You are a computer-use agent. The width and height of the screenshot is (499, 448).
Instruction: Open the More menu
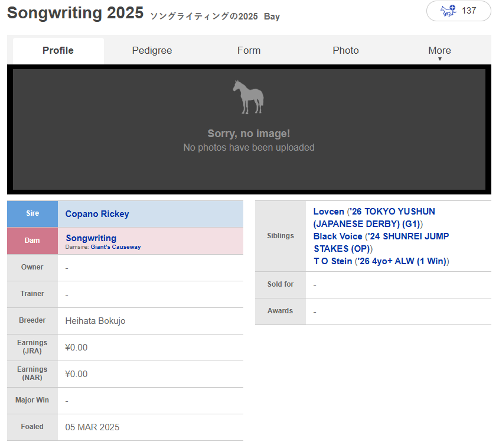[x=439, y=50]
